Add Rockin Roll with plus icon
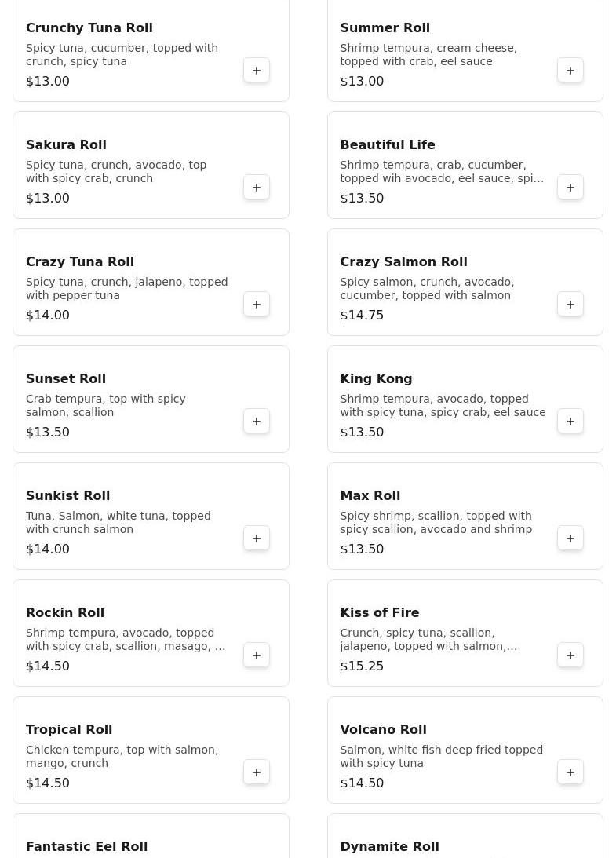 [x=257, y=655]
